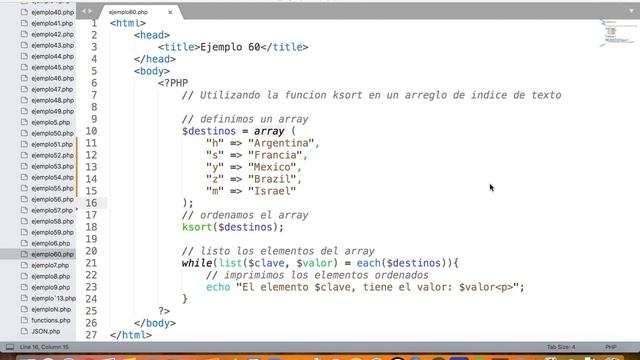Click the "Israel" string value
The image size is (640, 360).
click(272, 191)
